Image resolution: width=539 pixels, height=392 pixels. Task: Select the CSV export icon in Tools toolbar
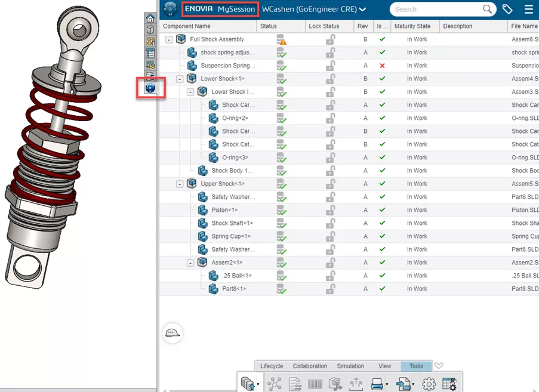[404, 384]
